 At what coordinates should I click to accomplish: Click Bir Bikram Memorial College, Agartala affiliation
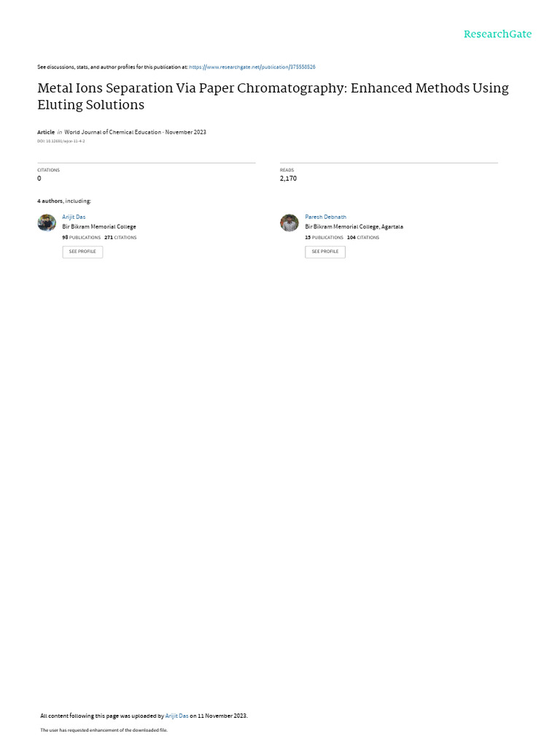point(354,227)
